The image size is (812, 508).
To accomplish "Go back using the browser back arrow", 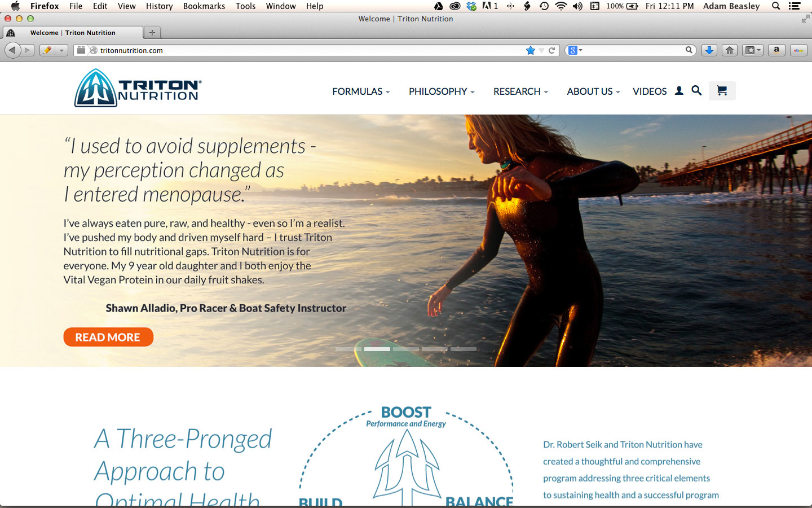I will point(12,50).
